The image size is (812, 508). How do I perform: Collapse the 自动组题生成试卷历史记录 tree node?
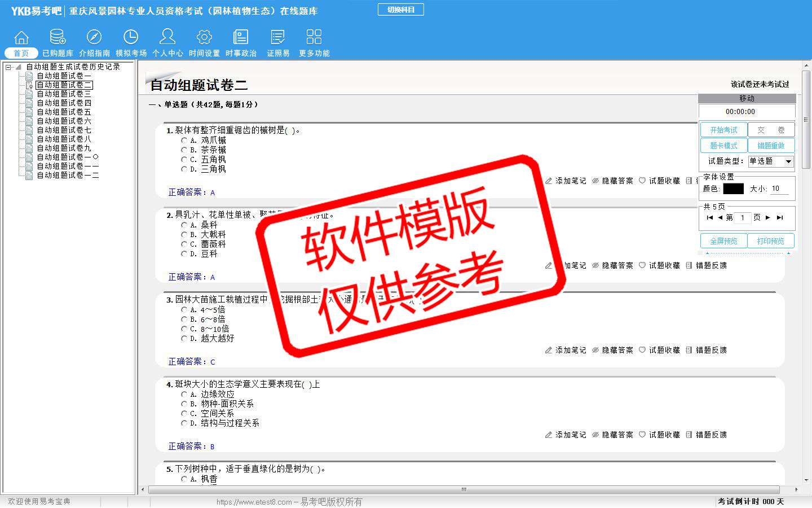(x=8, y=67)
